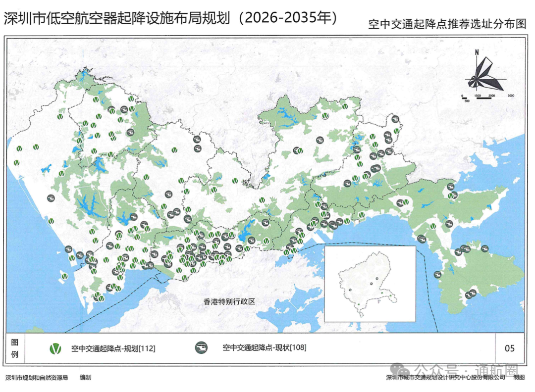Click the north arrow compass rose
The image size is (535, 392).
pos(484,74)
